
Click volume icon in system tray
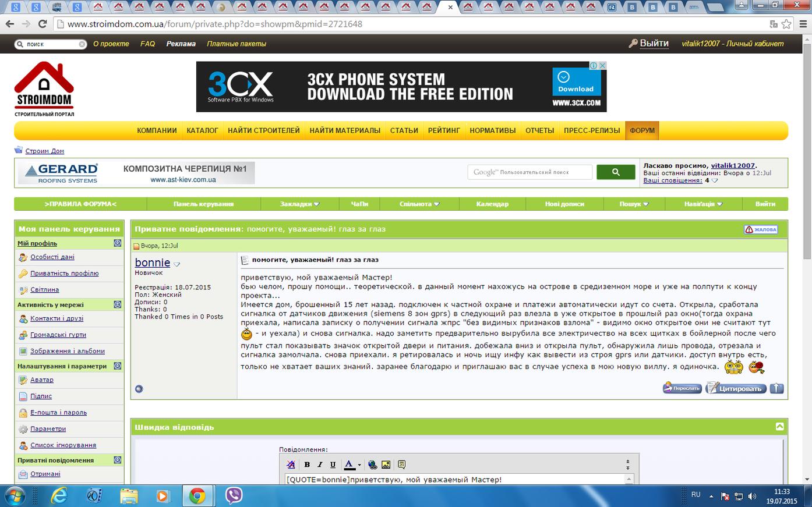[751, 497]
